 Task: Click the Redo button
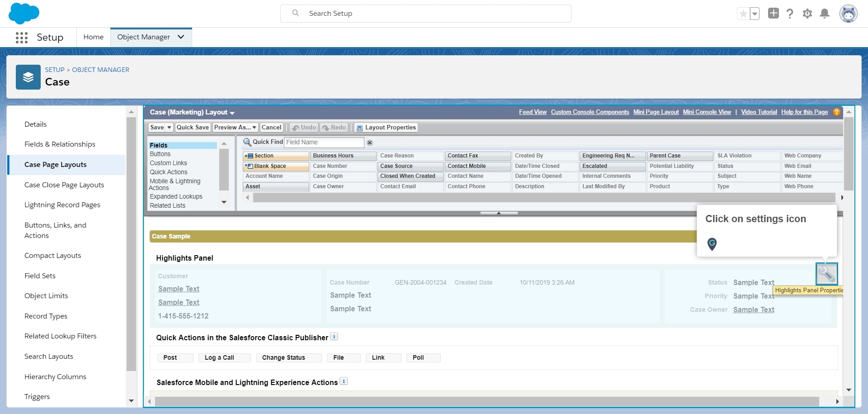coord(334,128)
